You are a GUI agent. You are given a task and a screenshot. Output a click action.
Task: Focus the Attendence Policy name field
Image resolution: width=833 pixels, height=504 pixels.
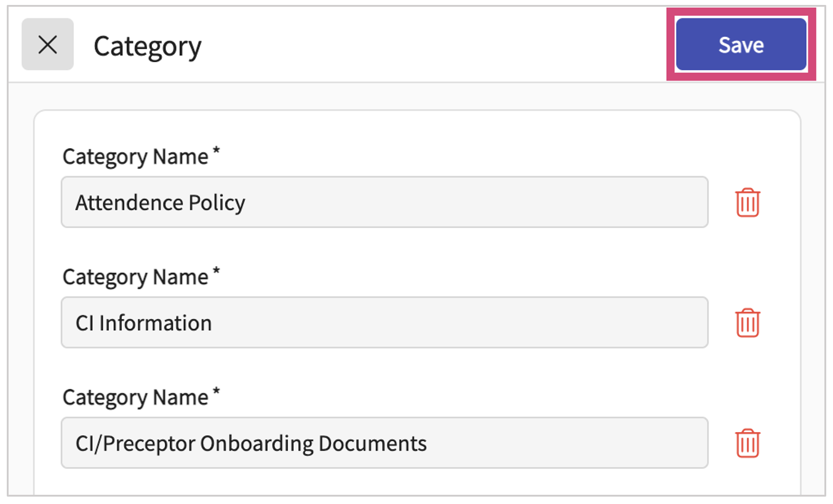coord(384,203)
